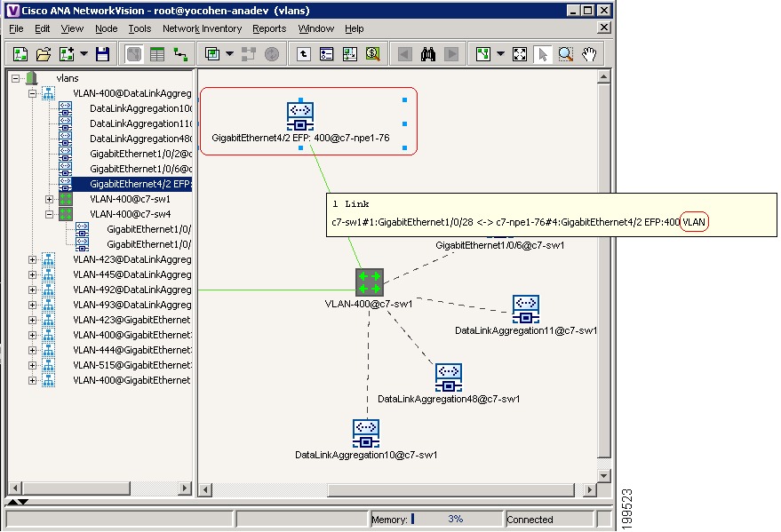
Task: Click the tree pane's scroll right arrow
Action: (x=185, y=488)
